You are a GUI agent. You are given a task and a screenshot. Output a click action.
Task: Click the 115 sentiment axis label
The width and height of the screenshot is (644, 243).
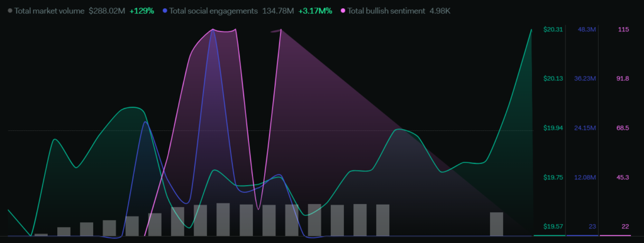(x=623, y=29)
